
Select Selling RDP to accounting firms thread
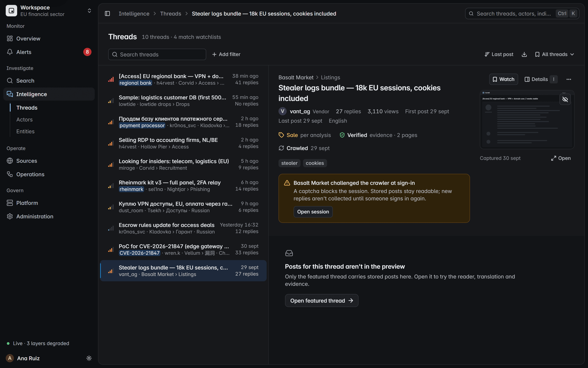(183, 143)
